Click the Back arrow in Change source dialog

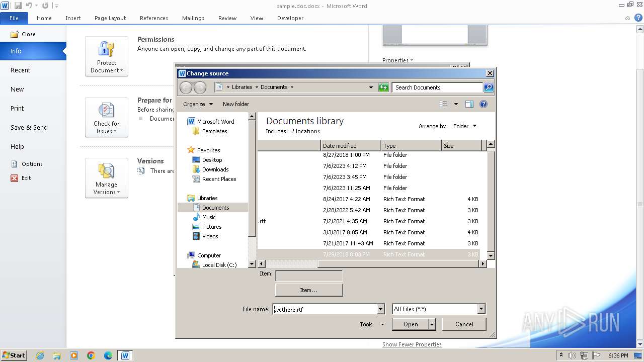pyautogui.click(x=186, y=87)
